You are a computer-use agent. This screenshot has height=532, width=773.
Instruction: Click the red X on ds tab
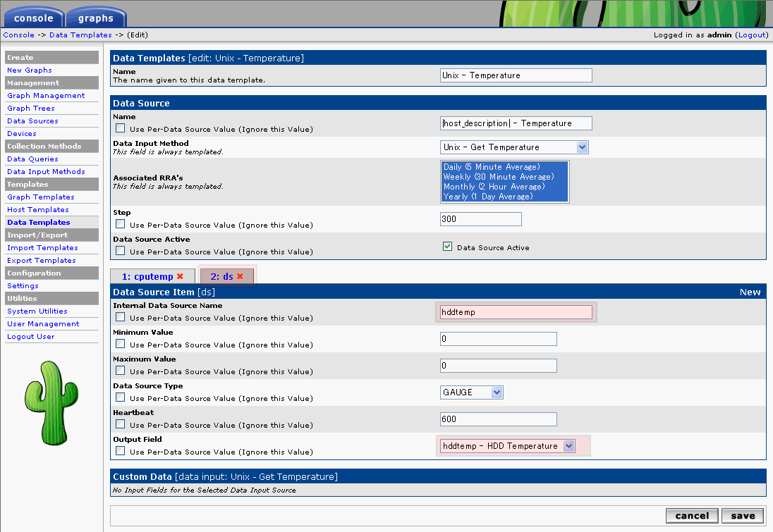(x=240, y=277)
